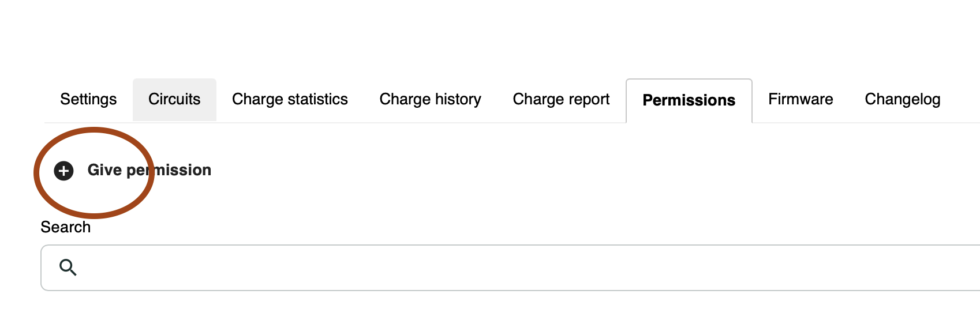Open the report under Charge report
980x309 pixels.
561,100
